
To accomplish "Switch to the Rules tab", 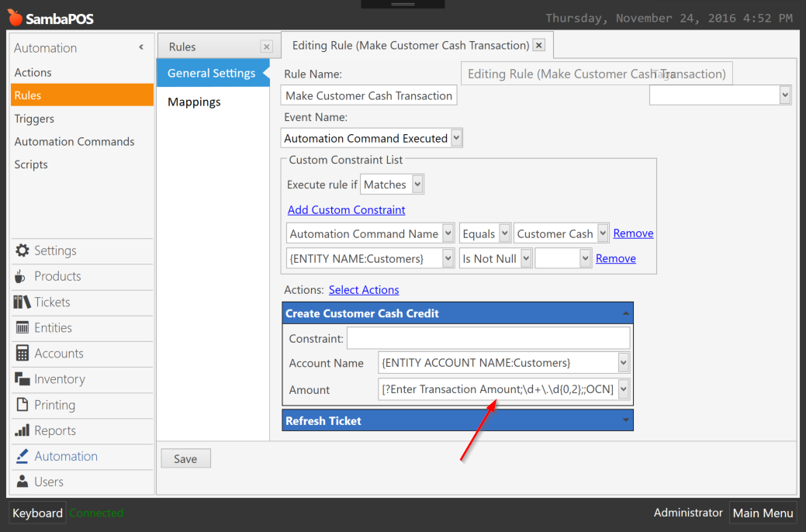I will coord(183,47).
